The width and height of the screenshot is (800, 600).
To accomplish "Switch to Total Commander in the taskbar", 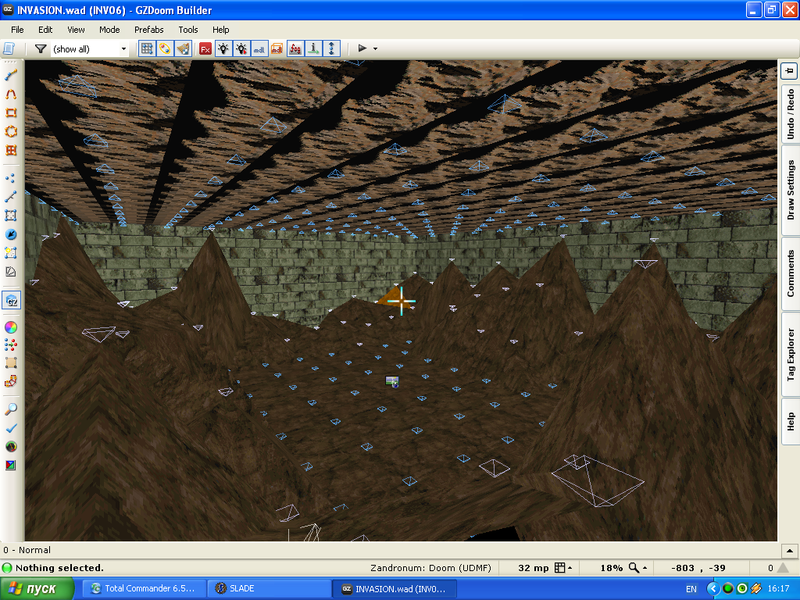I will pyautogui.click(x=144, y=589).
